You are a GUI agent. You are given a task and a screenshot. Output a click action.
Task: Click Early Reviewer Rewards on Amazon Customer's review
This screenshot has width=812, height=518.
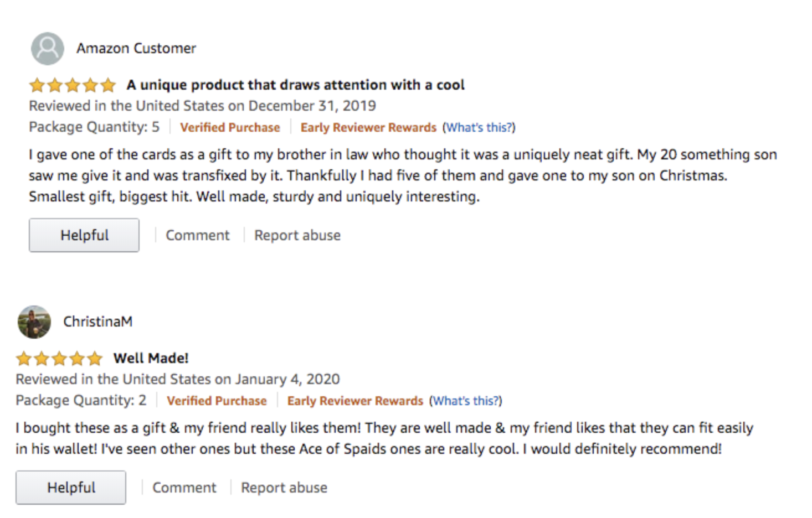click(368, 128)
